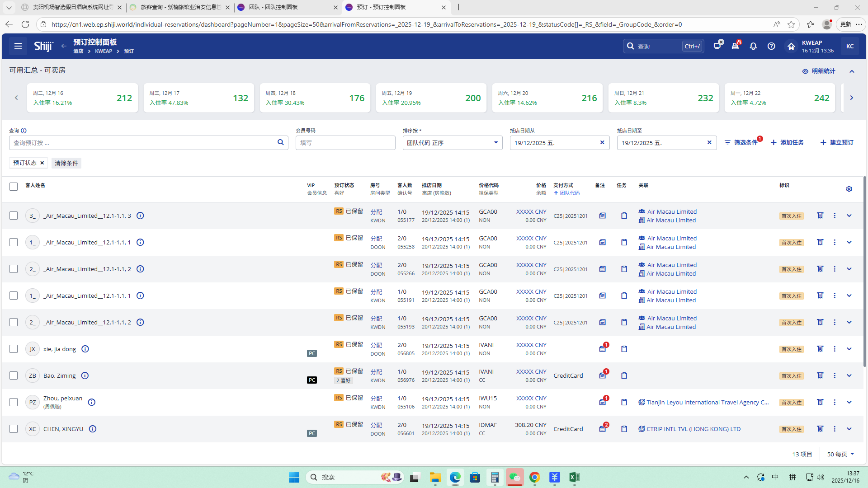
Task: Switch to the 团队 - 团队控制面板 browser tab
Action: [x=273, y=7]
